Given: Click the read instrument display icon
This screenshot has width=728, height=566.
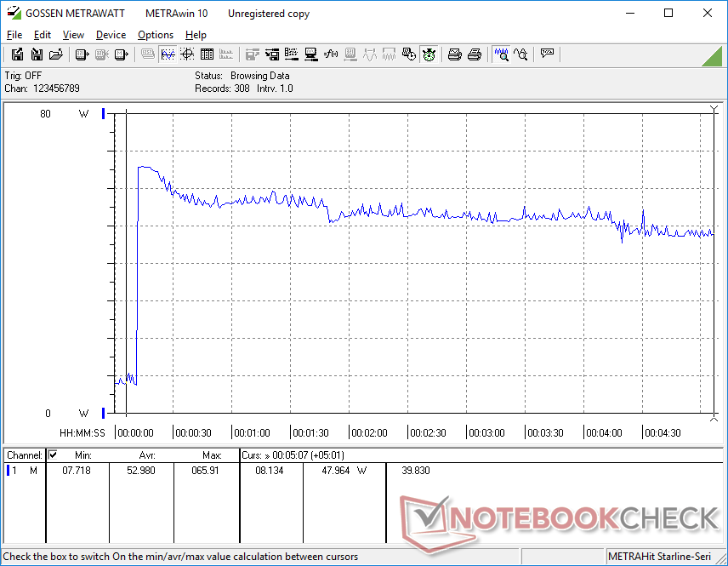Looking at the screenshot, I should (82, 54).
